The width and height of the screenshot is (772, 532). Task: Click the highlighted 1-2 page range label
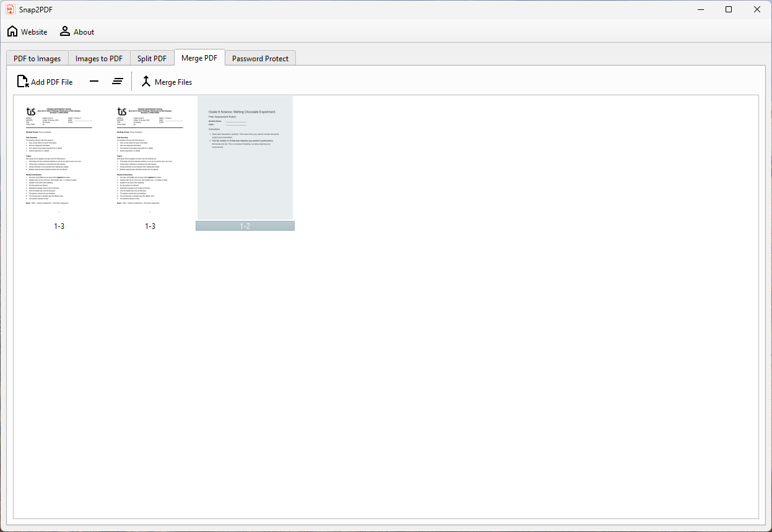(245, 226)
